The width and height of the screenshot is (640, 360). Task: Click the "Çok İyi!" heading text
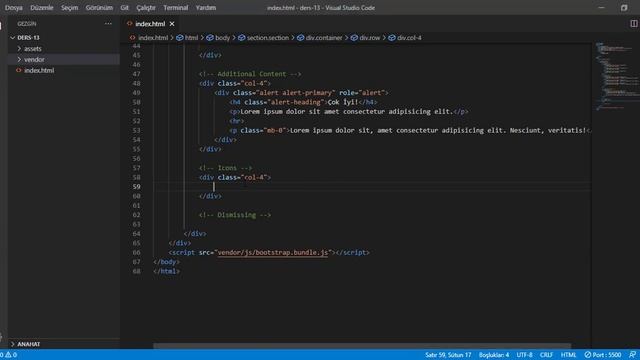click(x=343, y=102)
